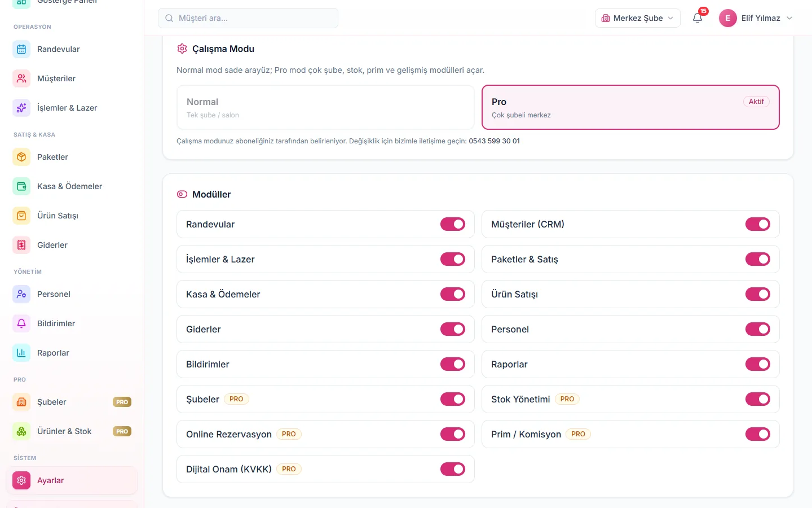Open Kasa & Ödemeler wallet icon
This screenshot has width=812, height=508.
coord(21,186)
